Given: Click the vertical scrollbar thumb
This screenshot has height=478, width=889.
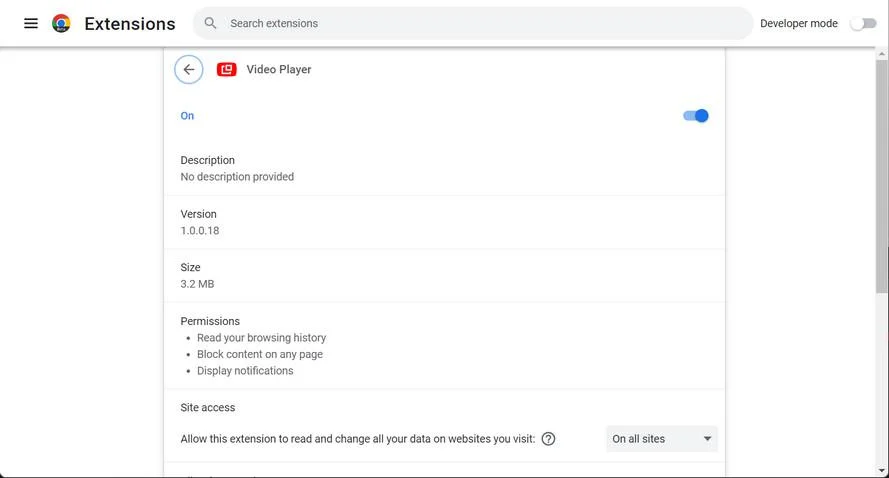Looking at the screenshot, I should coord(882,176).
